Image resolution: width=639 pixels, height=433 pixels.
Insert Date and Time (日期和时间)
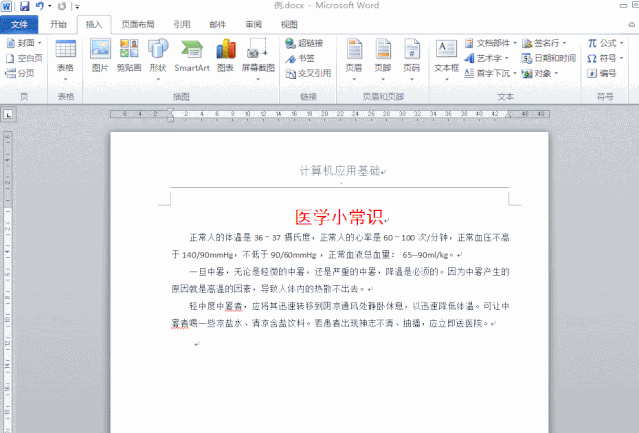pyautogui.click(x=549, y=58)
